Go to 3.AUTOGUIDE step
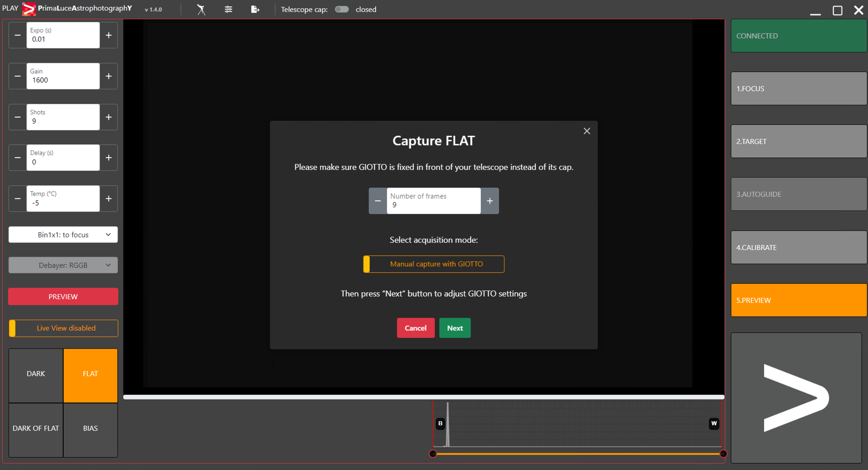 point(799,194)
